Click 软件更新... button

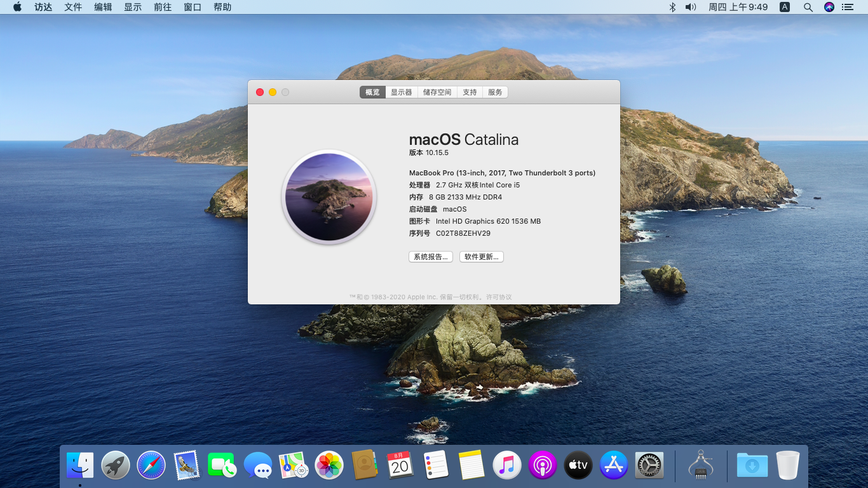point(482,257)
